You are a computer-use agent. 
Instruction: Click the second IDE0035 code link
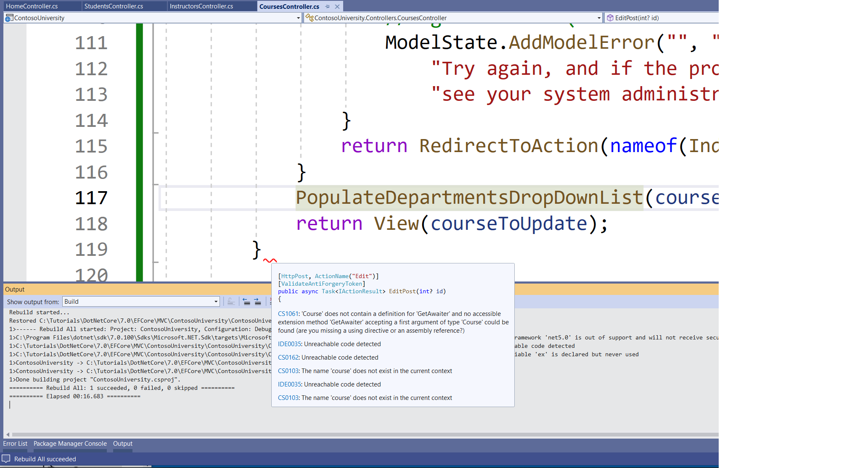[x=289, y=384]
